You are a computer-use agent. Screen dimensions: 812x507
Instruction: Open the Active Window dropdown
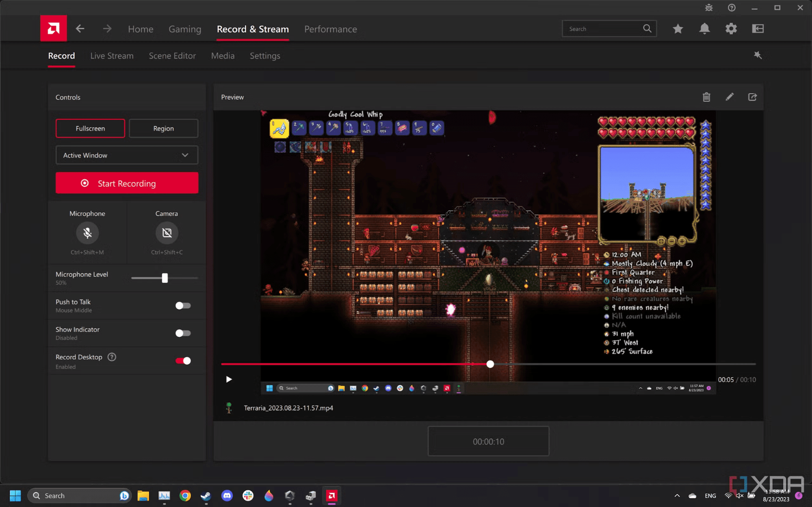coord(126,155)
